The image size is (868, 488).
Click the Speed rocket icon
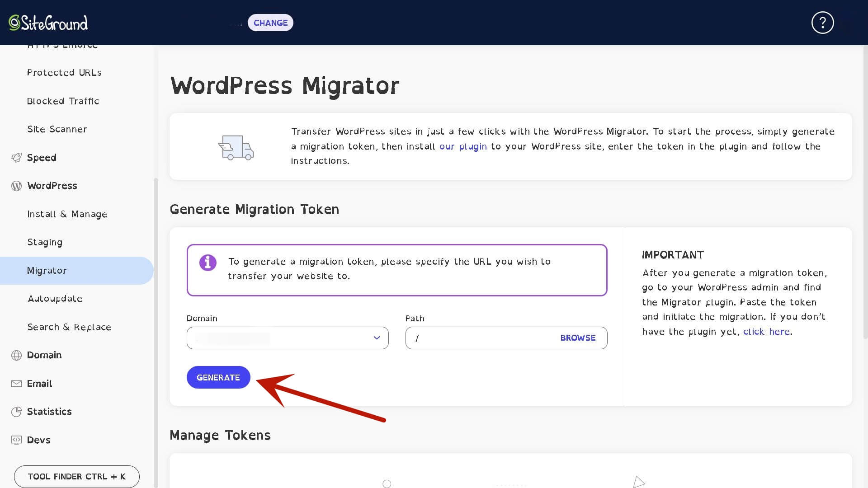tap(16, 158)
